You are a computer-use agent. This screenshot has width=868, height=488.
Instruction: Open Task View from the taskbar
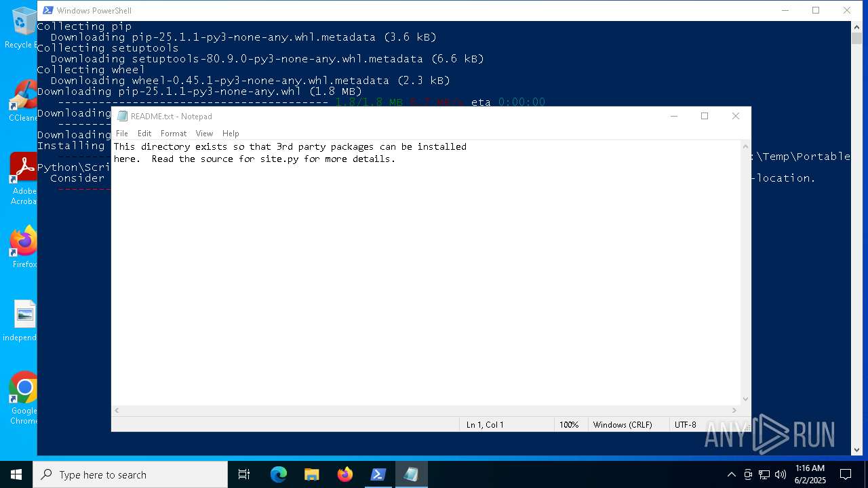[x=244, y=474]
